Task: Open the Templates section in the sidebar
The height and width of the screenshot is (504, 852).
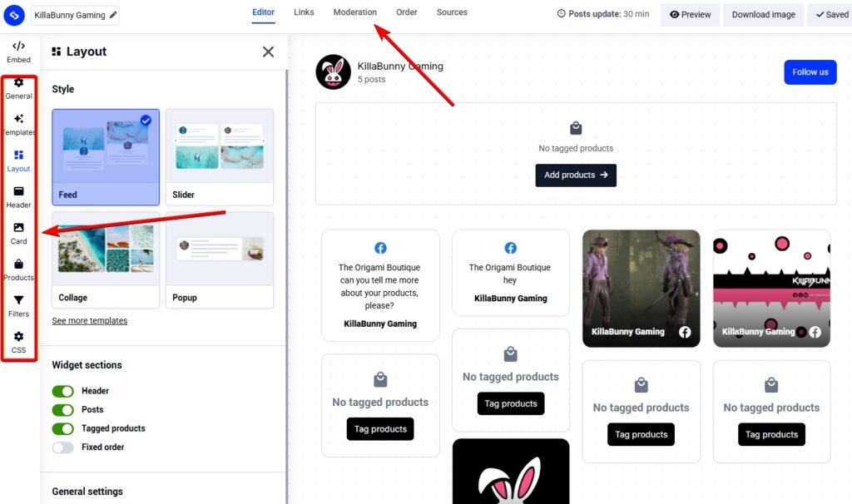Action: pos(18,123)
